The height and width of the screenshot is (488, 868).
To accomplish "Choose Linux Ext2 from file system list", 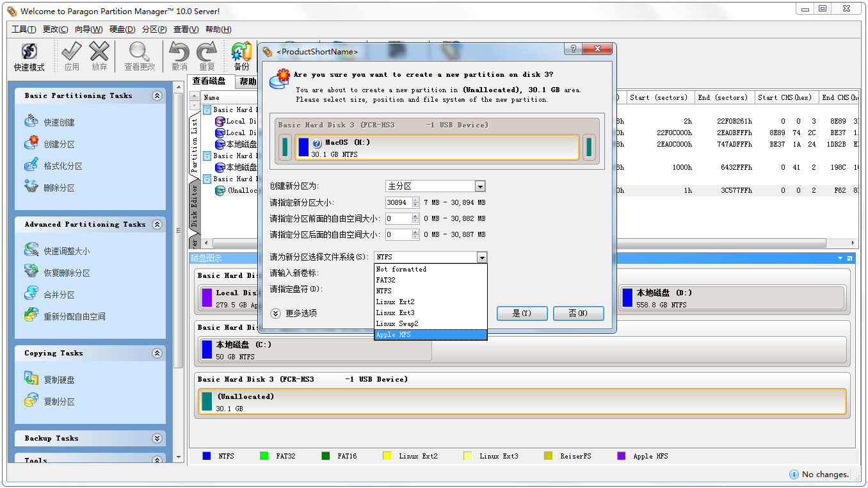I will 430,302.
